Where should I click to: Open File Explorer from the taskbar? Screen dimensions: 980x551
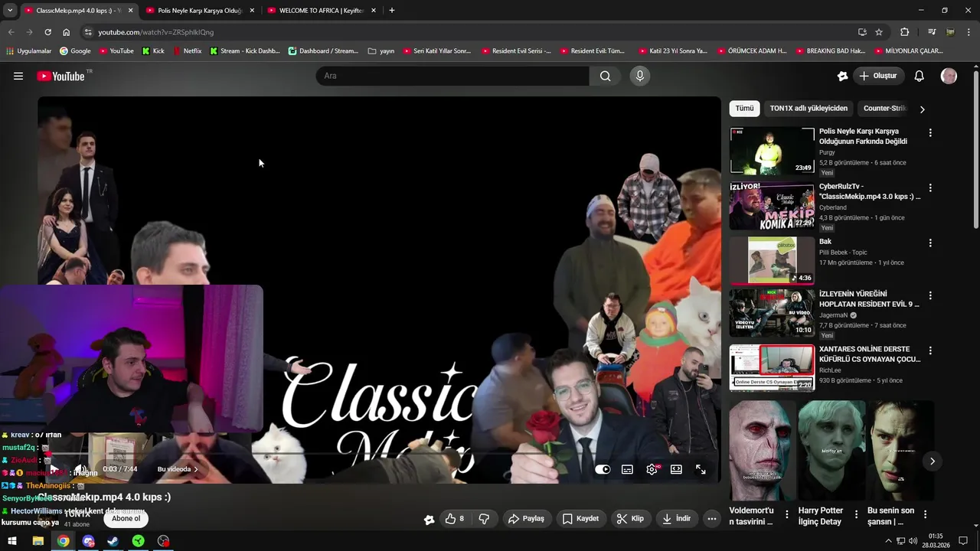[38, 541]
